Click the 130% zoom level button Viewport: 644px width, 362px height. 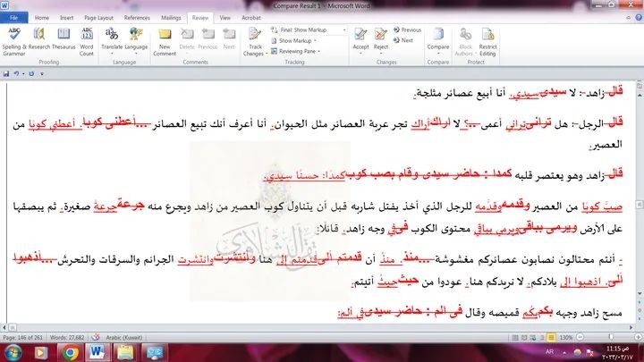click(x=566, y=337)
